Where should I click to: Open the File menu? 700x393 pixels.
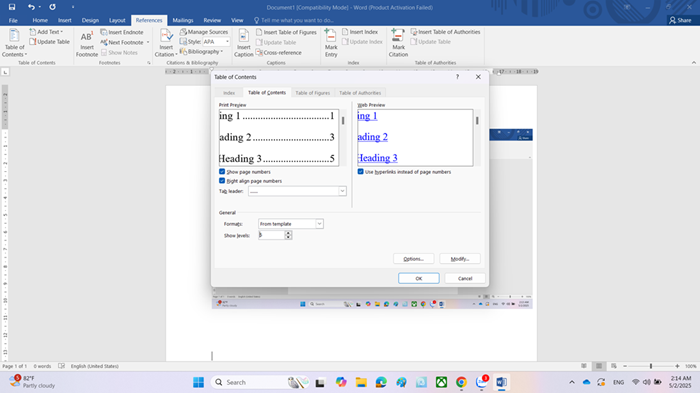[x=13, y=20]
